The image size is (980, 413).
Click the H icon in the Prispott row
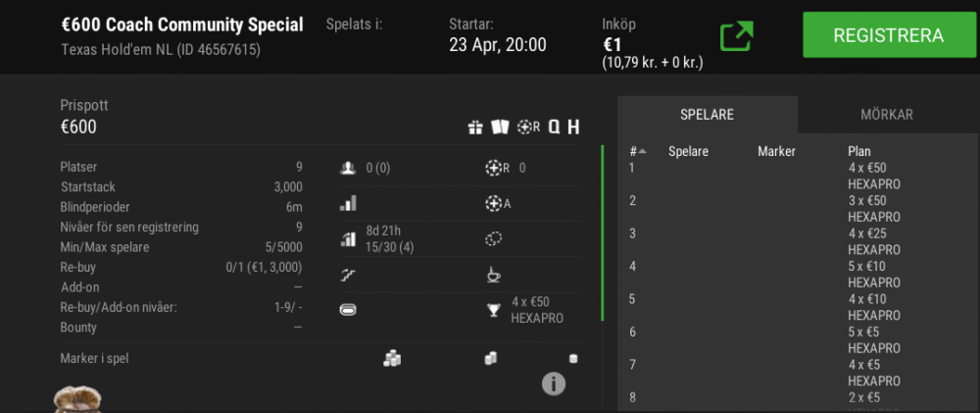(573, 128)
